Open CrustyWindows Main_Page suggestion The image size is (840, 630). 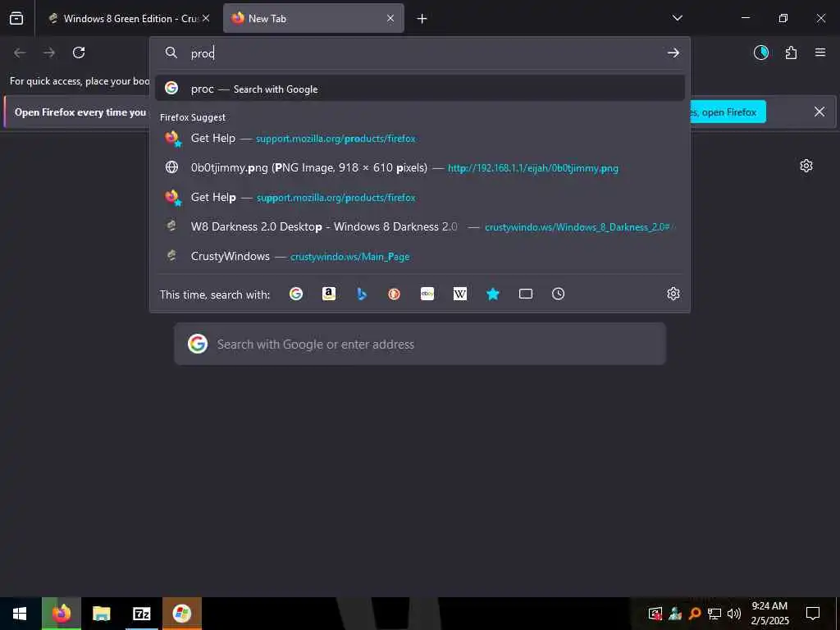(420, 256)
